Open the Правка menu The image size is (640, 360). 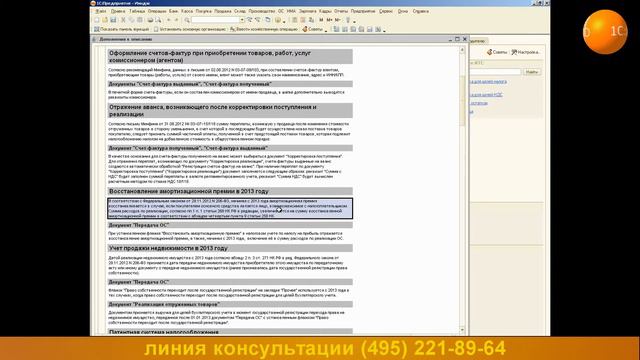pyautogui.click(x=118, y=11)
